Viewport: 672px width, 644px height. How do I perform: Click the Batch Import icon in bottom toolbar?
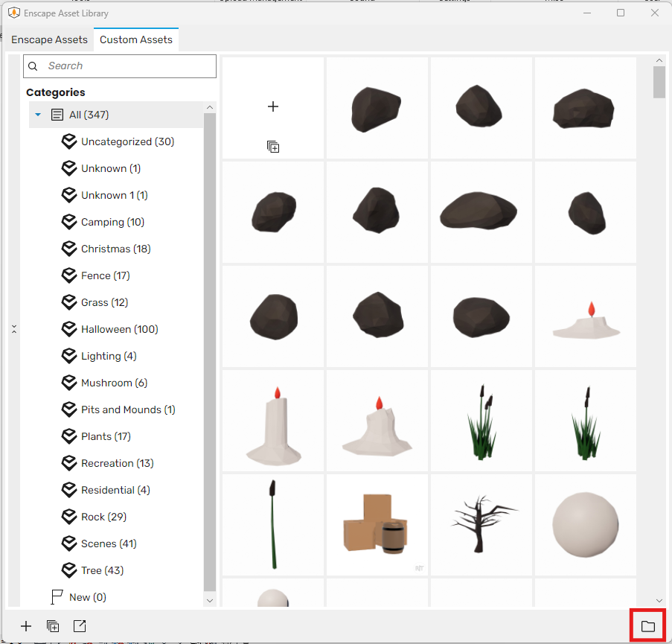tap(52, 626)
